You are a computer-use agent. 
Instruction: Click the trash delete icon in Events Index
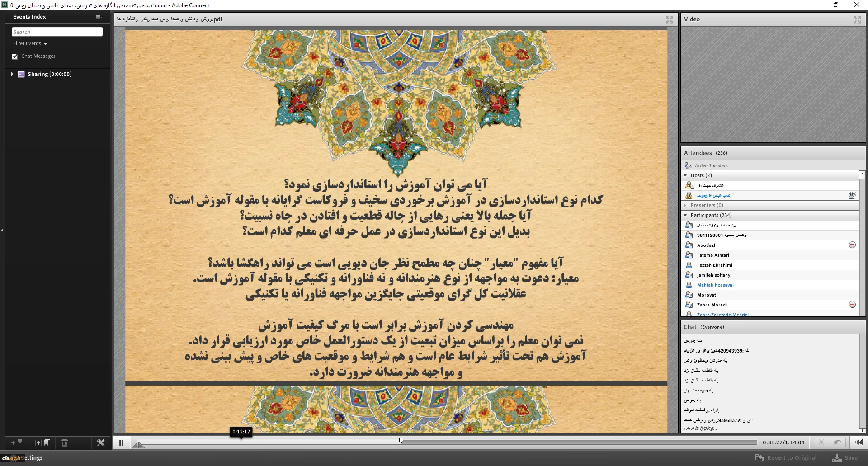[x=65, y=443]
